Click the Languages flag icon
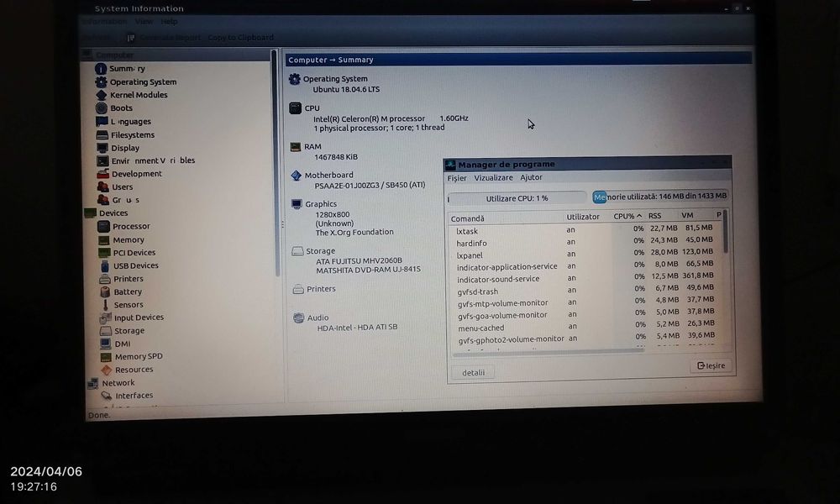 pos(102,122)
